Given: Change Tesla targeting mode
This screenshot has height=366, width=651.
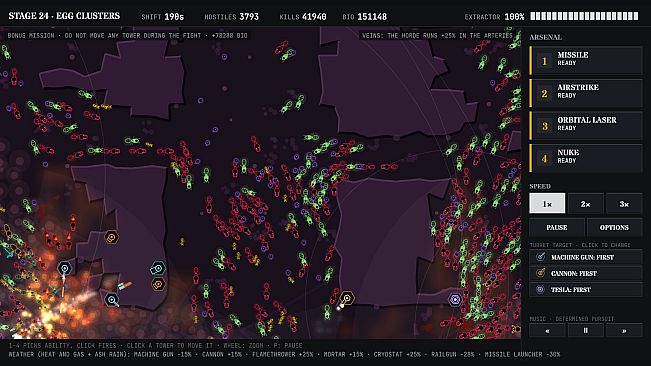Looking at the screenshot, I should (586, 289).
